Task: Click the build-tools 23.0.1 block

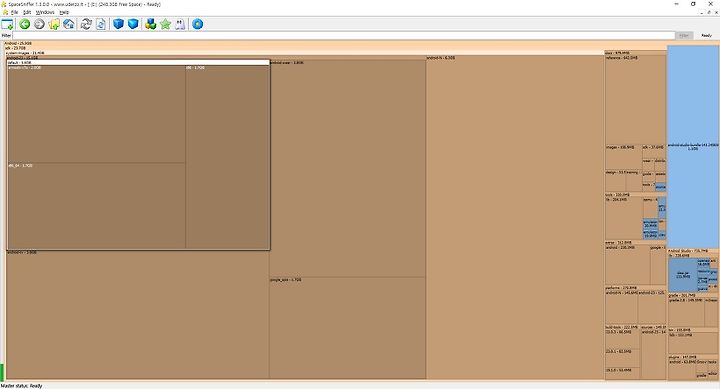Action: (622, 359)
